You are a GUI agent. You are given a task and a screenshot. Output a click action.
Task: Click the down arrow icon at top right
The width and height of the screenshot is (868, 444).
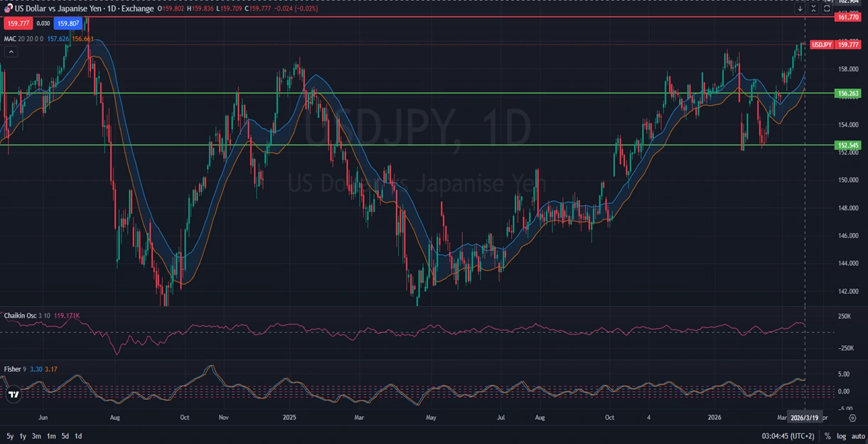[x=800, y=9]
